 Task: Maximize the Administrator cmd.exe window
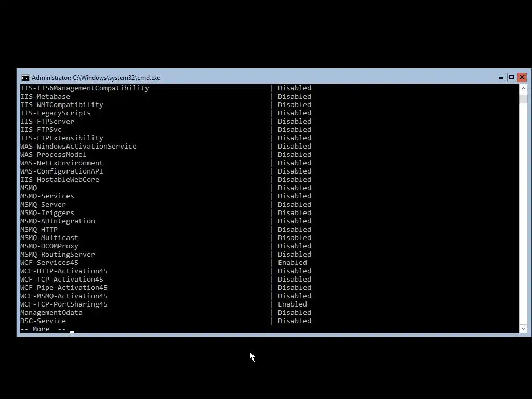click(x=511, y=78)
